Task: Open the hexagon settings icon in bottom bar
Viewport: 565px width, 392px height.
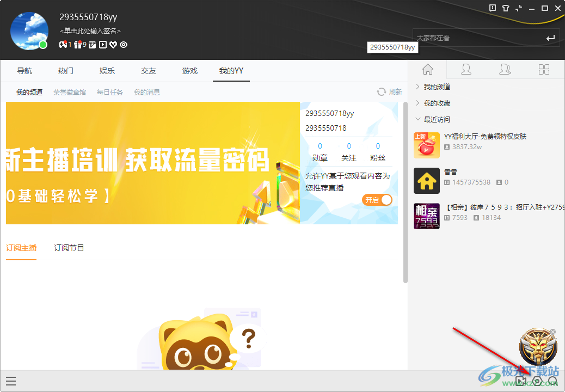Action: coord(537,381)
